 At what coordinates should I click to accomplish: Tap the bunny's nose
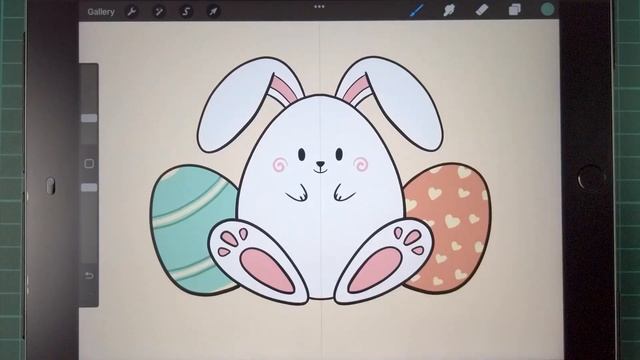coord(320,164)
